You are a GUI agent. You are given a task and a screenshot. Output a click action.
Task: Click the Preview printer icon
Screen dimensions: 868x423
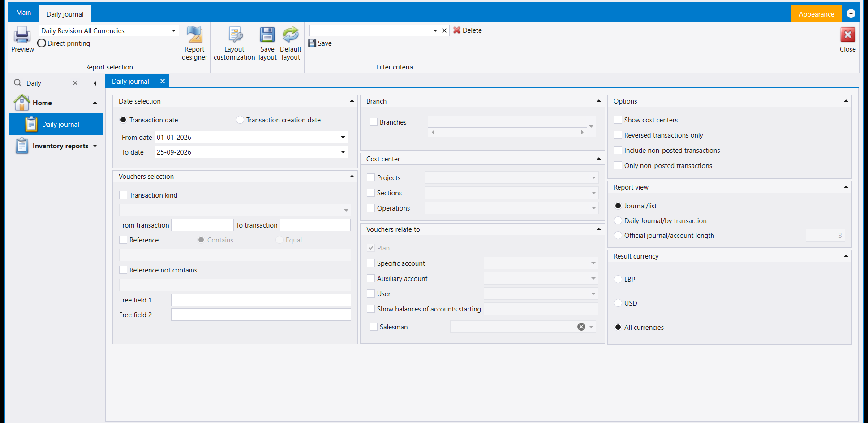click(x=22, y=35)
